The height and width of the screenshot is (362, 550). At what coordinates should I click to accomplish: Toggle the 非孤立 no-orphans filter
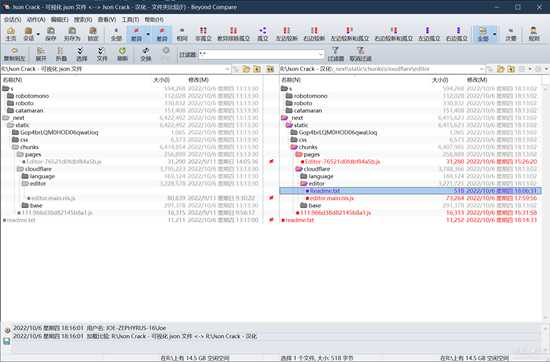click(203, 34)
